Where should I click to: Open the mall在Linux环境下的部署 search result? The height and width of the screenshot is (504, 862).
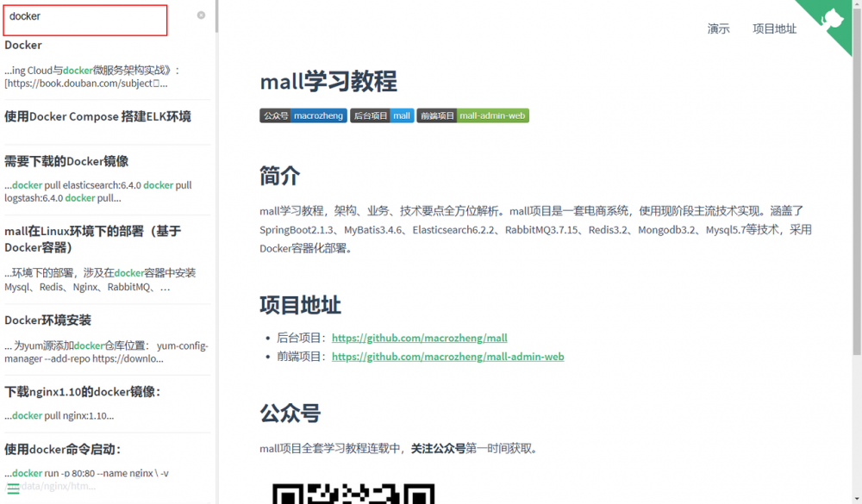click(x=97, y=238)
